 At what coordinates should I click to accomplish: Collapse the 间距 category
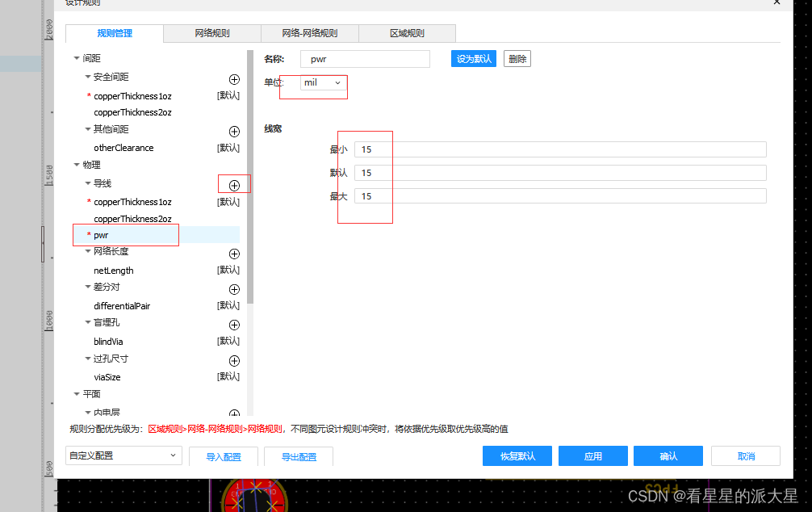click(77, 58)
